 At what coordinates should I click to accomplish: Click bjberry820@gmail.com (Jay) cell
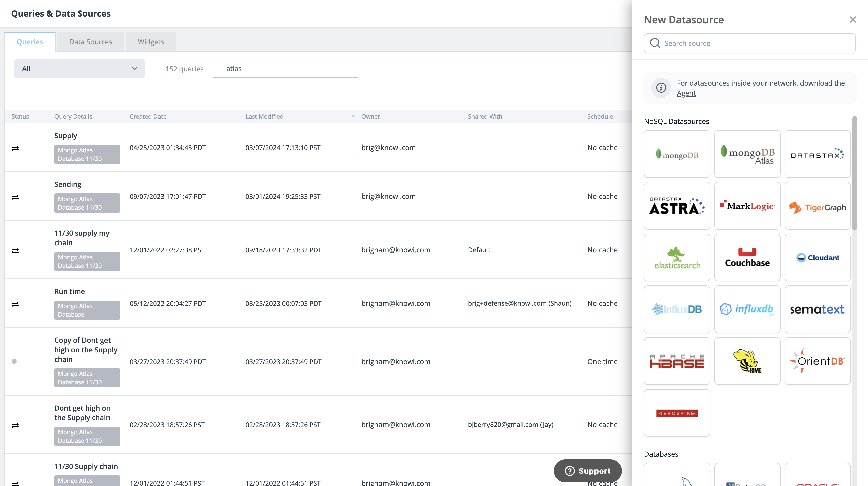tap(511, 425)
